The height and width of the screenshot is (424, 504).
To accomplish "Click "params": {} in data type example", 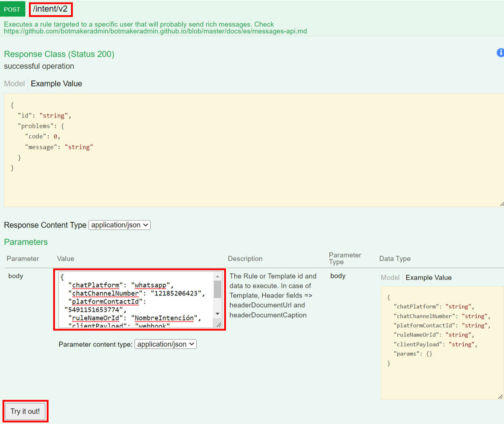I will click(x=413, y=354).
